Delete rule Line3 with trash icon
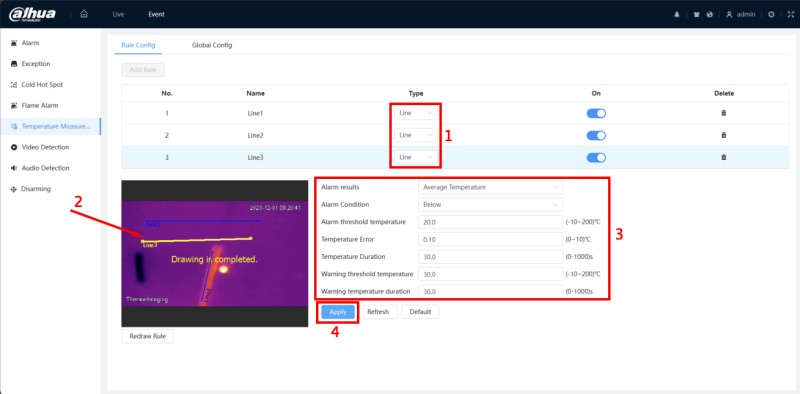This screenshot has height=394, width=800. coord(723,158)
